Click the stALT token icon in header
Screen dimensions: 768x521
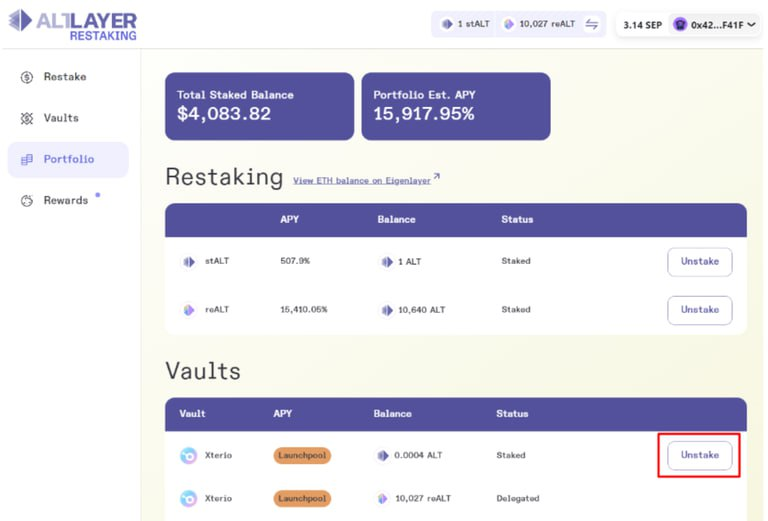click(x=447, y=24)
